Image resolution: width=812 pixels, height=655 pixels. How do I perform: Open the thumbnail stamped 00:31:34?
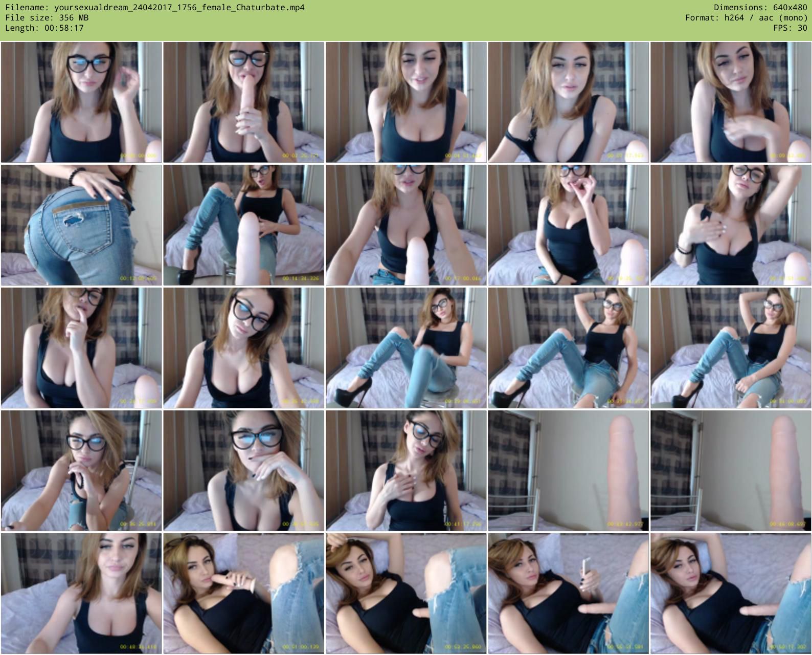click(x=568, y=348)
